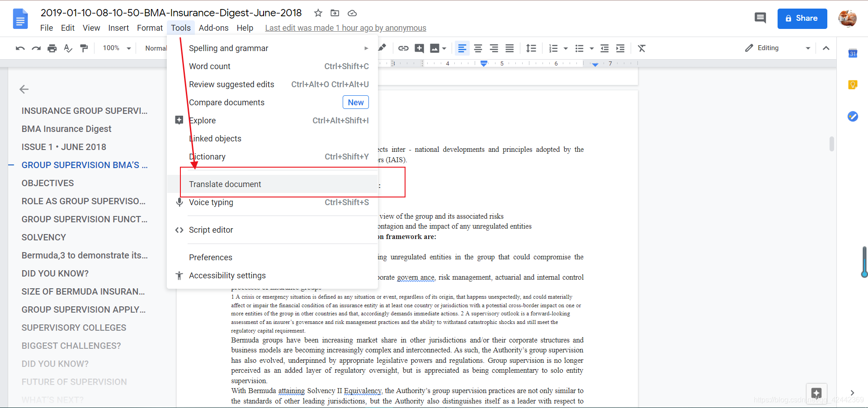868x408 pixels.
Task: Choose Linked objects
Action: tap(272, 139)
